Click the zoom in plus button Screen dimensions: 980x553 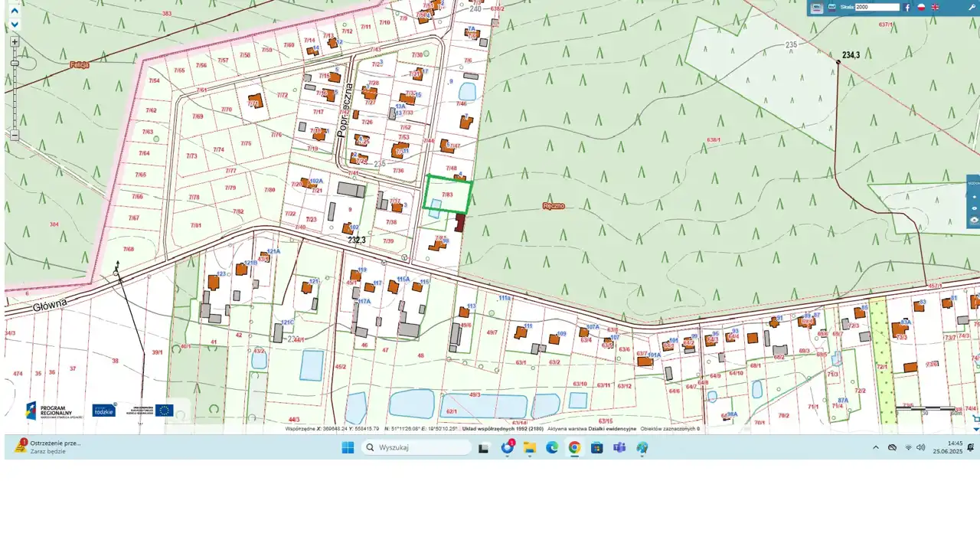[15, 42]
